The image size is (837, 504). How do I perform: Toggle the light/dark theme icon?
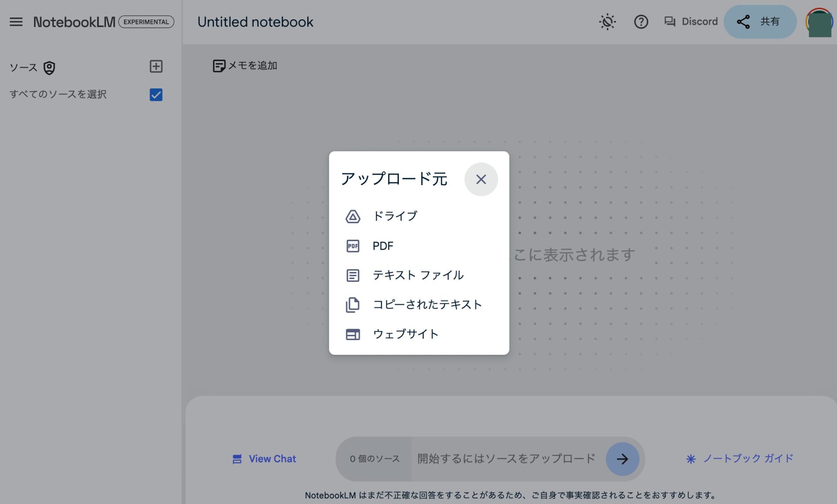[607, 22]
